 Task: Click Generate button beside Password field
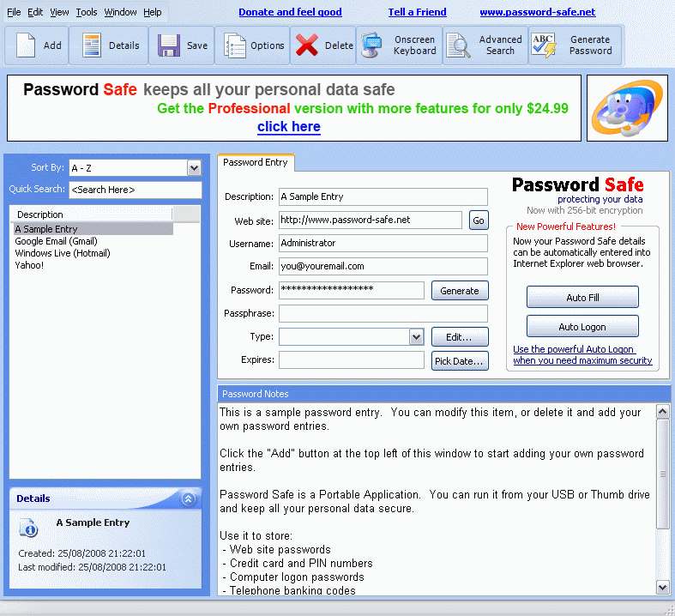460,291
